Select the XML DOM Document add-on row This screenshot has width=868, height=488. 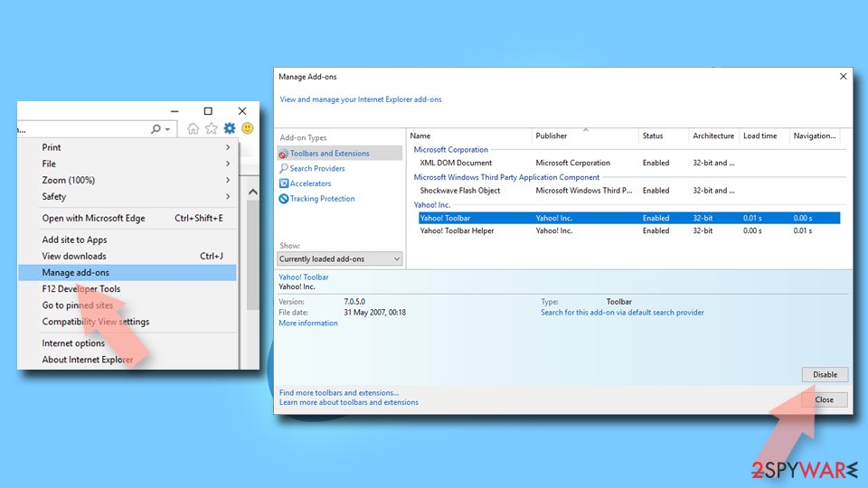629,163
